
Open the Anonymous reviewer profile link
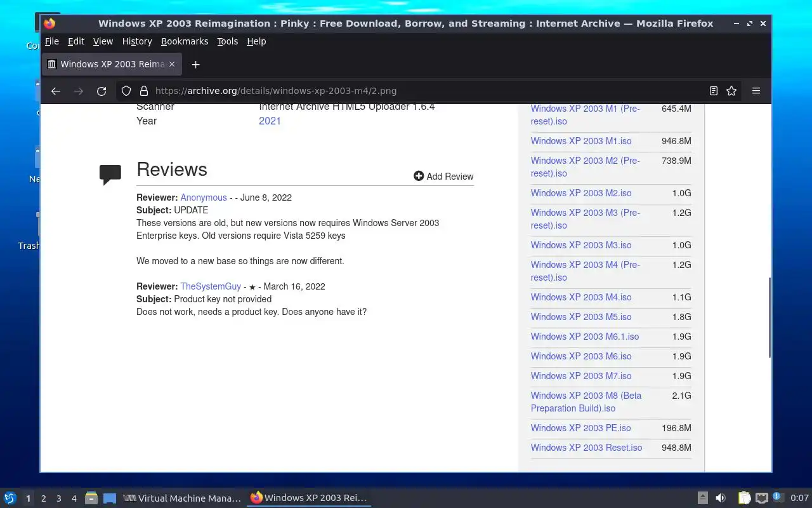click(204, 197)
